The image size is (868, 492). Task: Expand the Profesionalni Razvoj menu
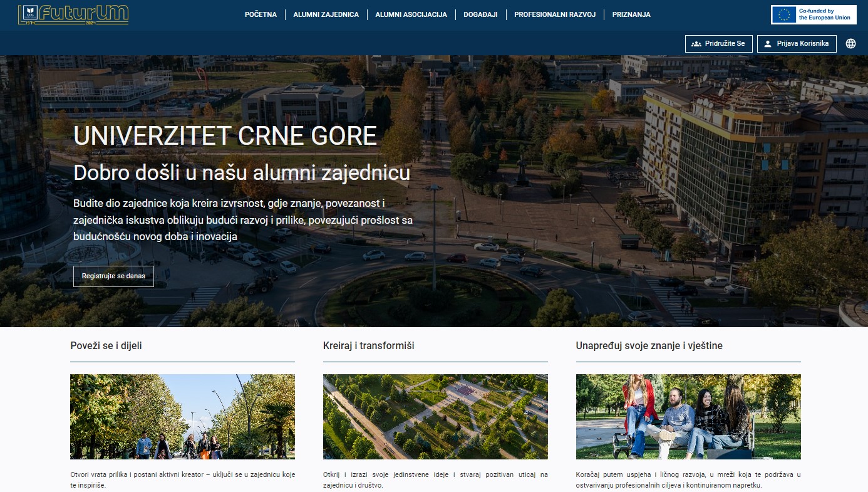click(555, 14)
